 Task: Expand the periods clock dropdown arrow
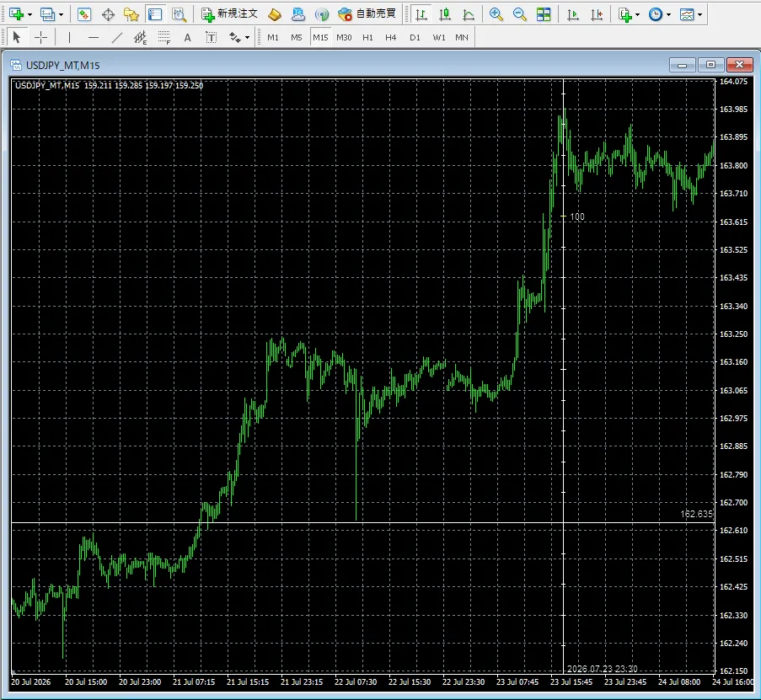[669, 14]
